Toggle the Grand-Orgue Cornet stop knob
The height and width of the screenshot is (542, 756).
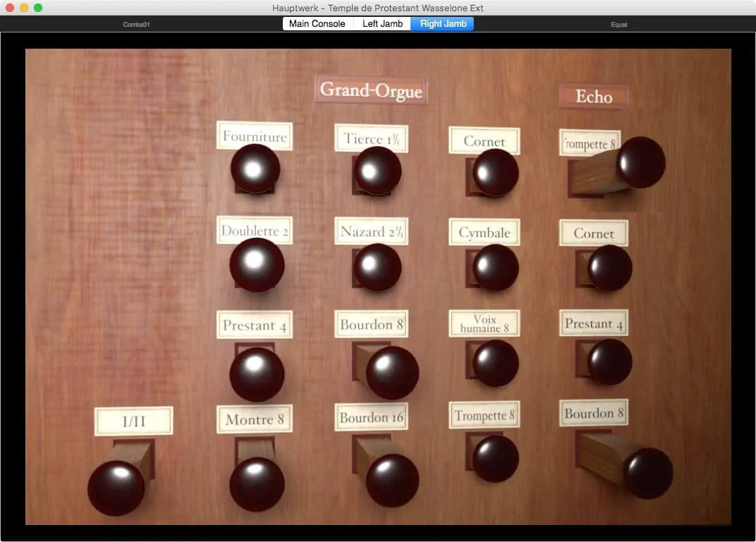pyautogui.click(x=495, y=173)
